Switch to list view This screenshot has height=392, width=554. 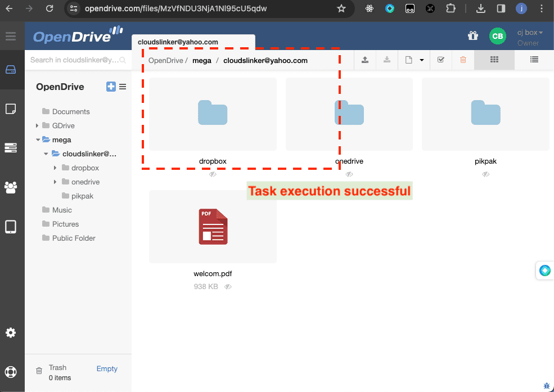[534, 60]
